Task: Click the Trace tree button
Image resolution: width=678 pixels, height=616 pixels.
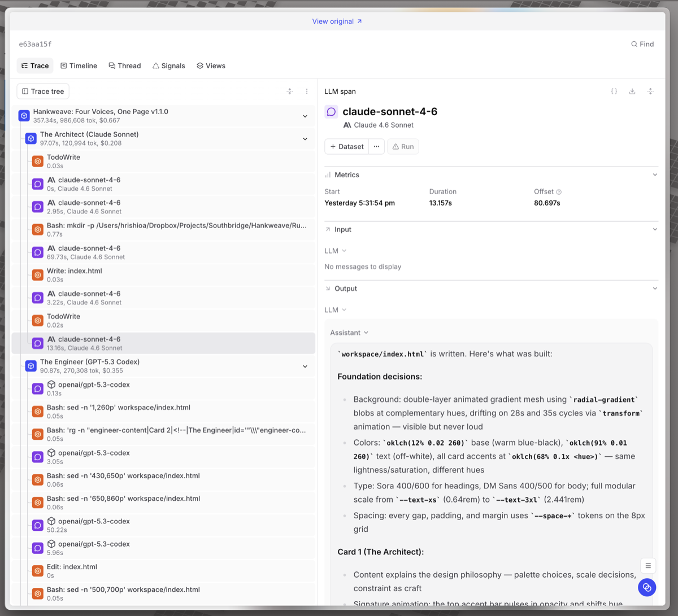Action: (x=43, y=91)
